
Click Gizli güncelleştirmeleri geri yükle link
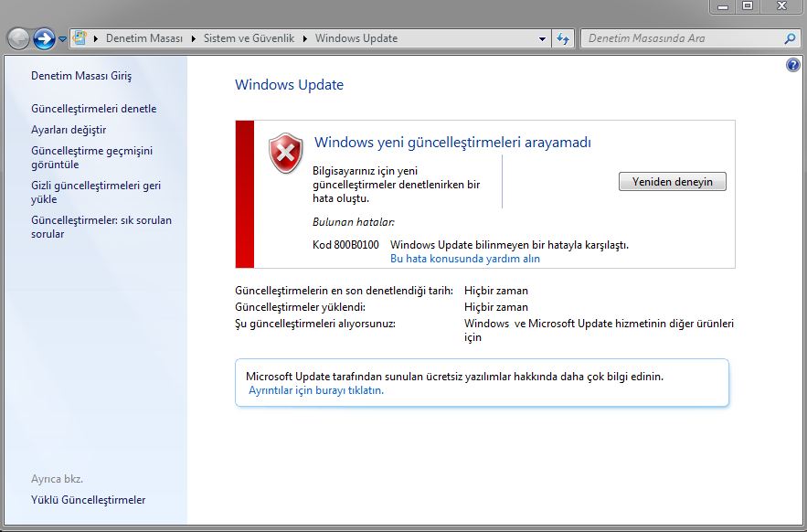pyautogui.click(x=96, y=192)
